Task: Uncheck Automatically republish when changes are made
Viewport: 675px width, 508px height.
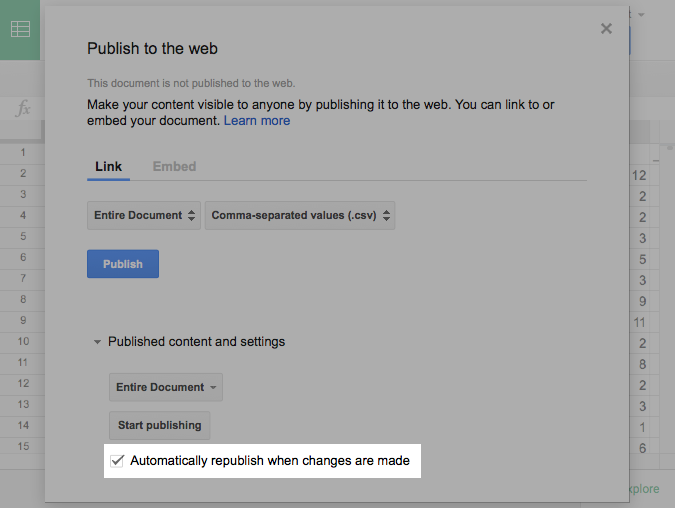Action: (x=118, y=461)
